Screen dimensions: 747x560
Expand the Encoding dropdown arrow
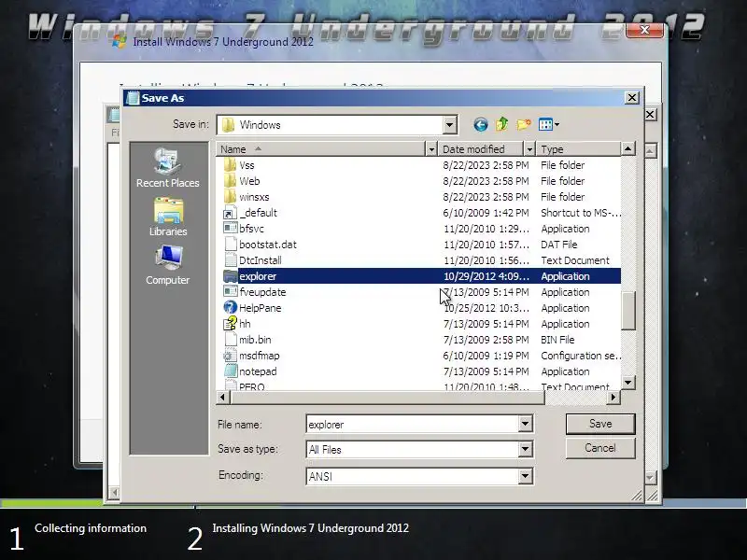(525, 476)
